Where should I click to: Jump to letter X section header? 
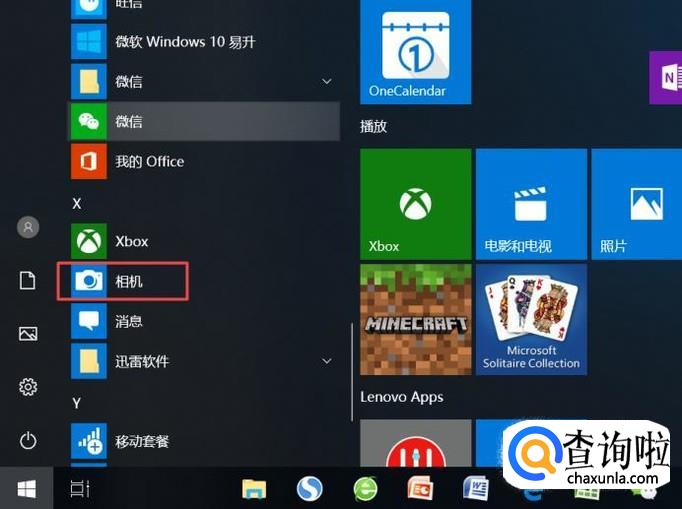[x=77, y=203]
